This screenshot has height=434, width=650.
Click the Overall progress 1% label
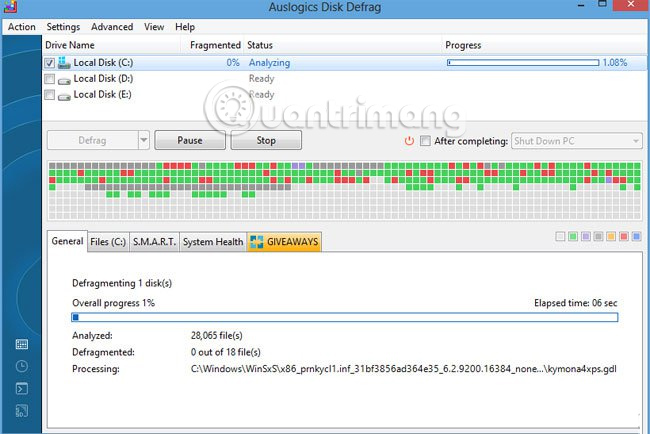coord(113,303)
